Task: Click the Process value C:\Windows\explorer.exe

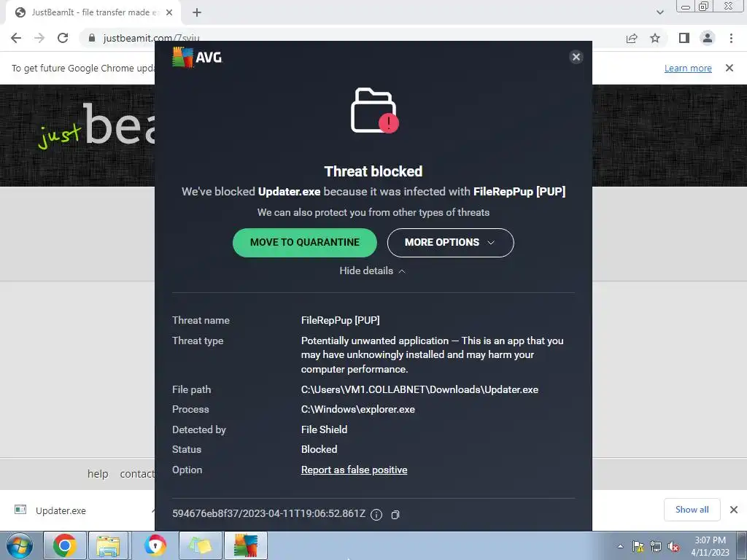Action: 357,410
